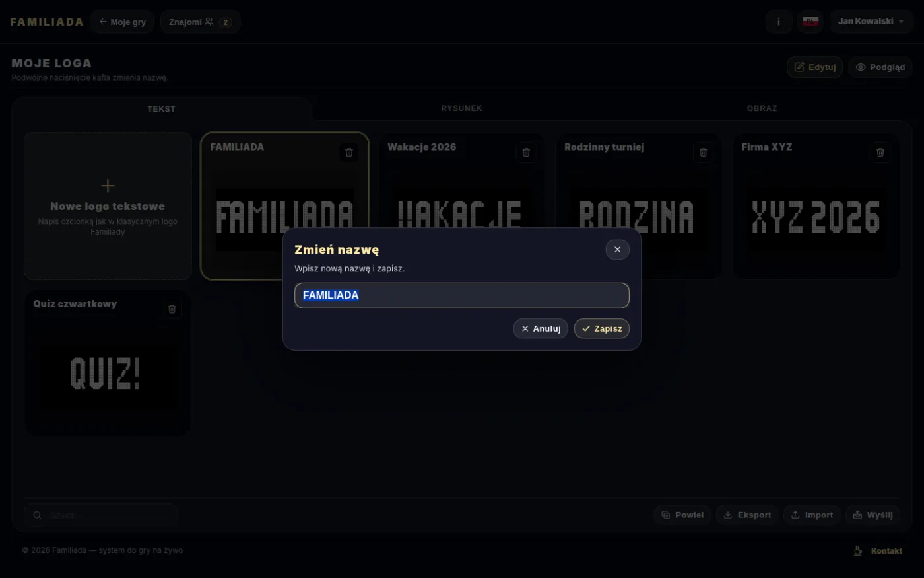924x578 pixels.
Task: Open the Jan Kowalski user dropdown
Action: (x=871, y=22)
